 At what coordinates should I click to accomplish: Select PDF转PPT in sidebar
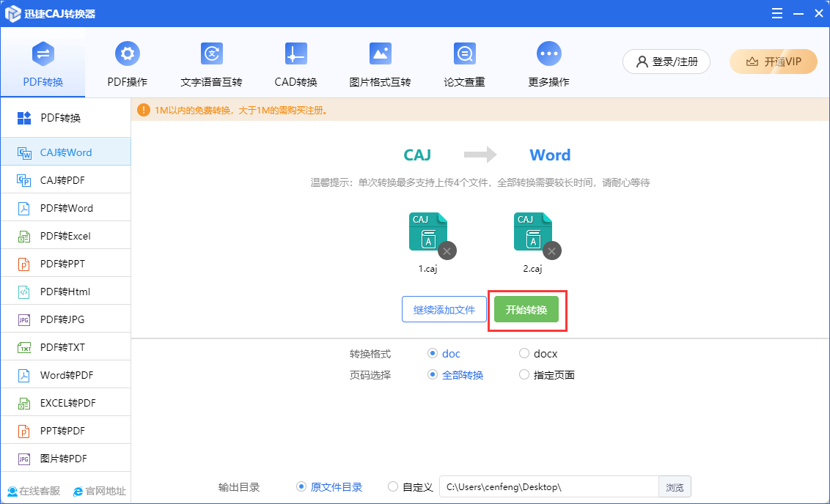tap(66, 264)
